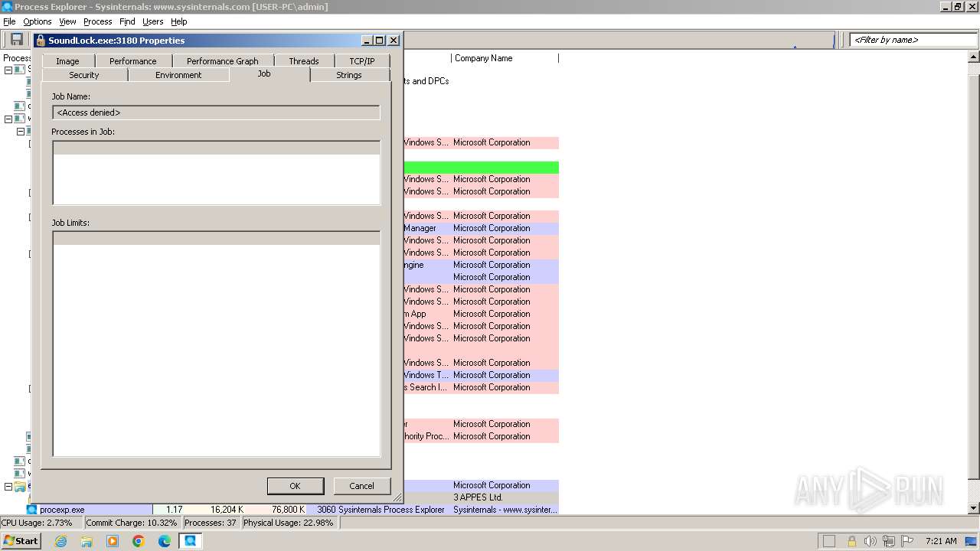980x551 pixels.
Task: Collapse the tree node beside the explorer folder icon
Action: (x=8, y=487)
